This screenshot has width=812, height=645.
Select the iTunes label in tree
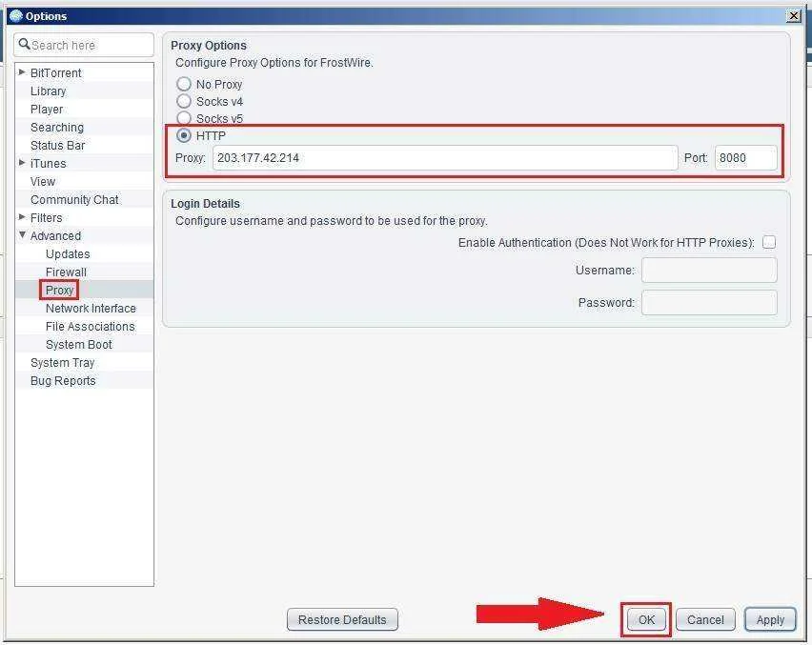click(x=49, y=164)
